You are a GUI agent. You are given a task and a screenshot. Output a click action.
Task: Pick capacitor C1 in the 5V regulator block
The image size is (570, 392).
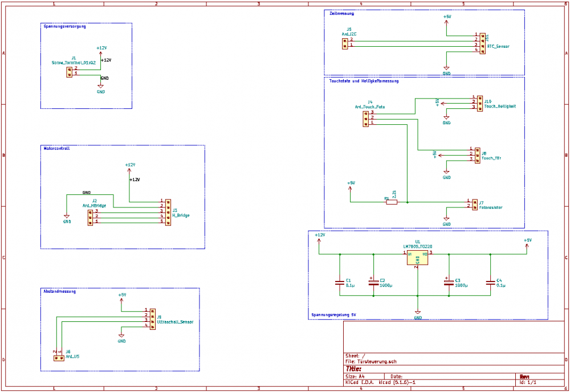[340, 282]
